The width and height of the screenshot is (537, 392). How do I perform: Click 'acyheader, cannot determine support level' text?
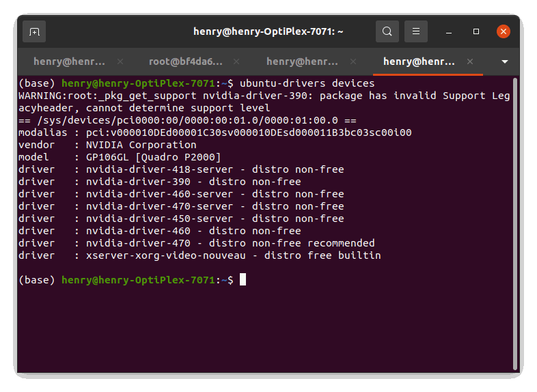[x=144, y=108]
